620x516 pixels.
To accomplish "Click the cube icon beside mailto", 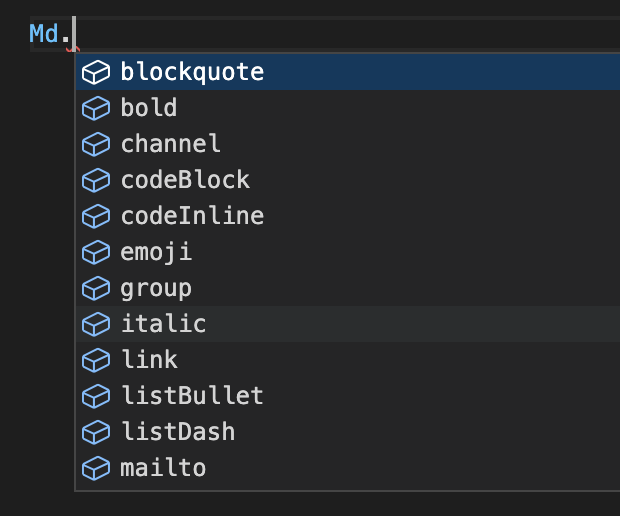I will [95, 468].
